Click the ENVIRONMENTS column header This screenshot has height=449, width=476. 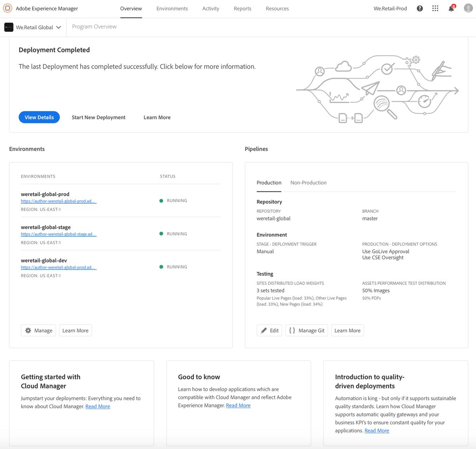click(x=38, y=176)
